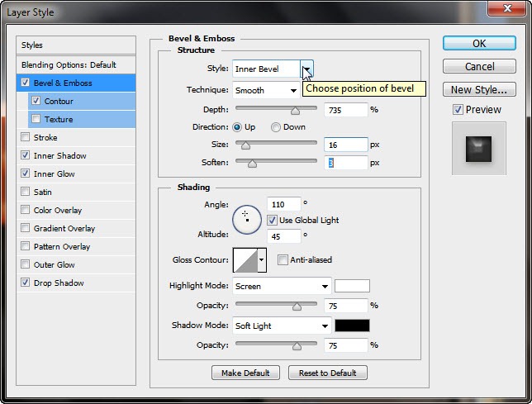
Task: Click the OK button
Action: pyautogui.click(x=479, y=43)
